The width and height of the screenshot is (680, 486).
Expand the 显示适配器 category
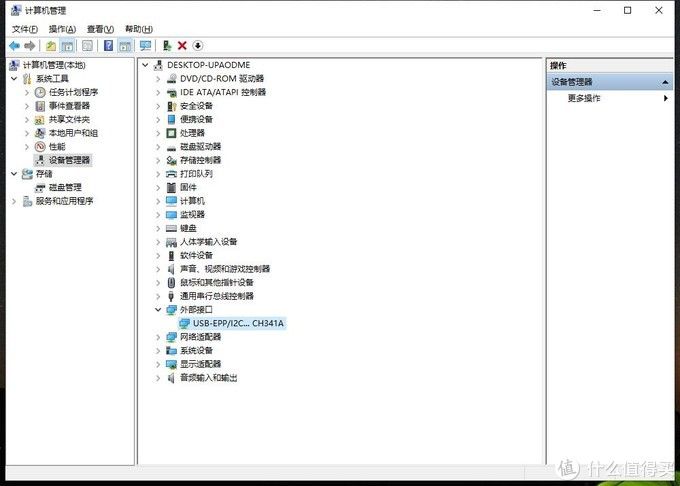coord(158,364)
